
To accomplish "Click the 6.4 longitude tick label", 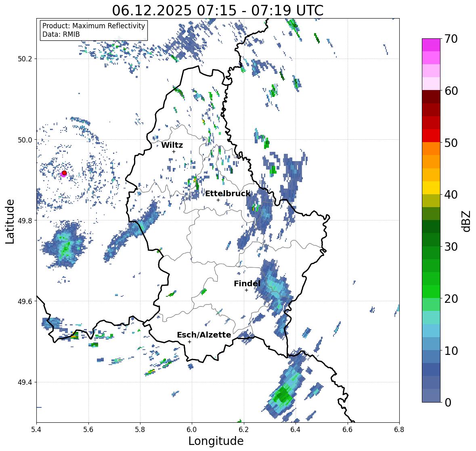I will pyautogui.click(x=296, y=430).
